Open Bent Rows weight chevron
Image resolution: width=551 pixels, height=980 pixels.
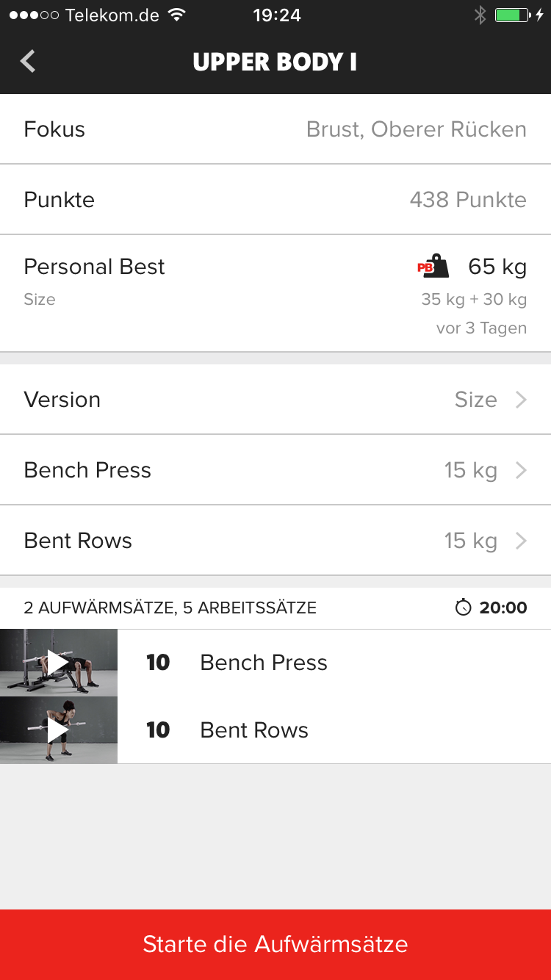pyautogui.click(x=521, y=541)
